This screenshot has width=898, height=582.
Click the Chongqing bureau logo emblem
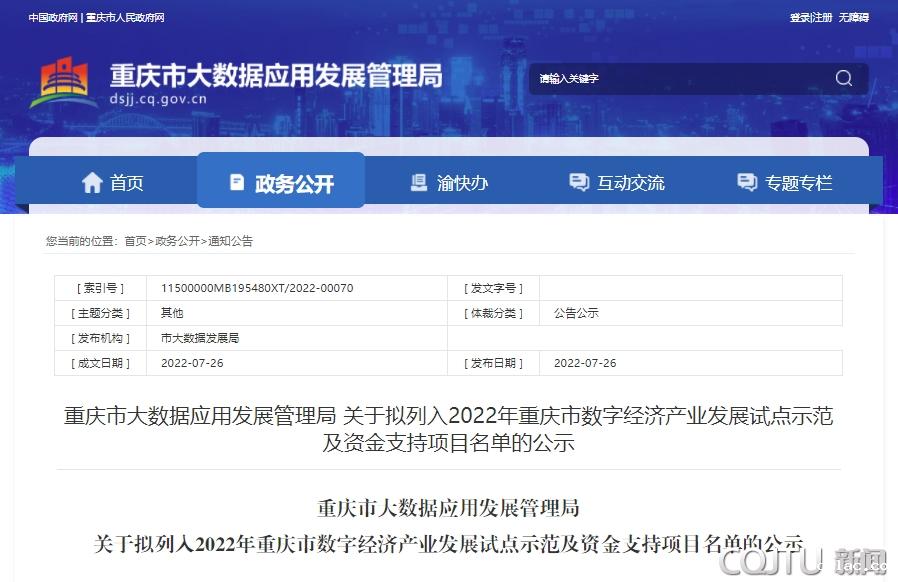[x=64, y=82]
